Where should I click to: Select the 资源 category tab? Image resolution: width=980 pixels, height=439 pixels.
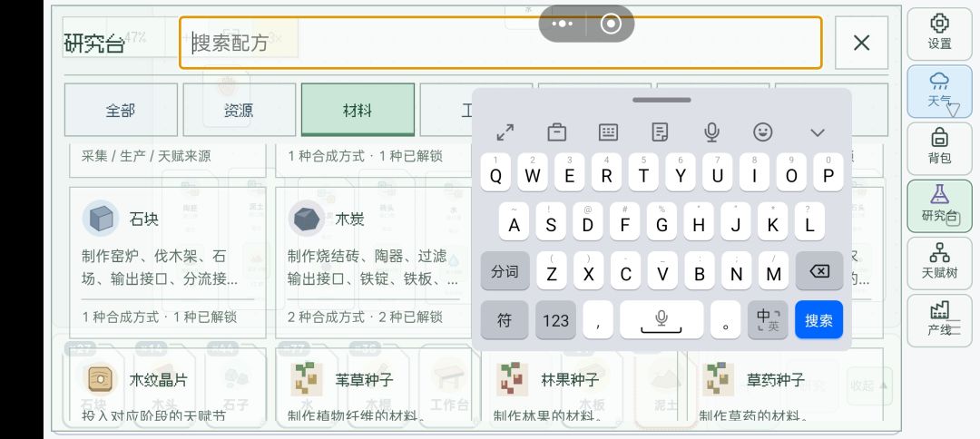click(239, 110)
